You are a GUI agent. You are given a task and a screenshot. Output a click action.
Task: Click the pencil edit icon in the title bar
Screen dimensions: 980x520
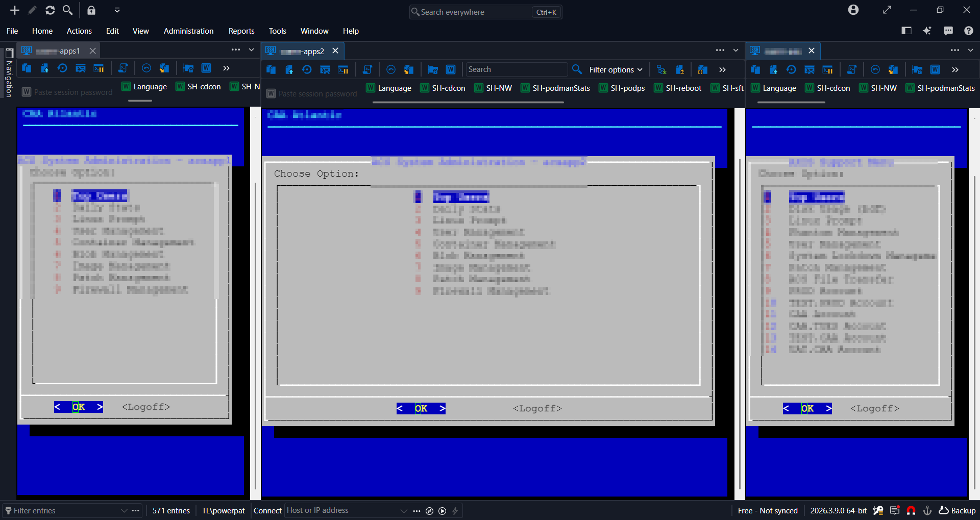[32, 10]
